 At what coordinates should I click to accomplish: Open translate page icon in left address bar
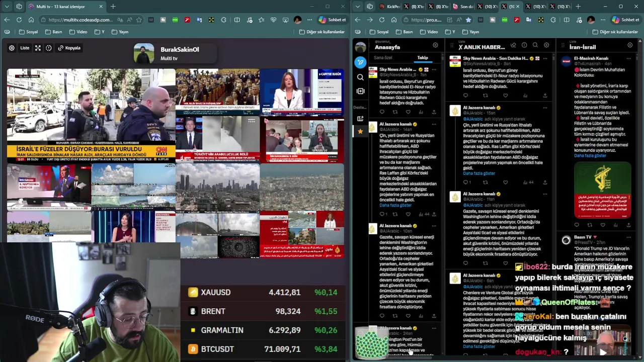point(120,20)
